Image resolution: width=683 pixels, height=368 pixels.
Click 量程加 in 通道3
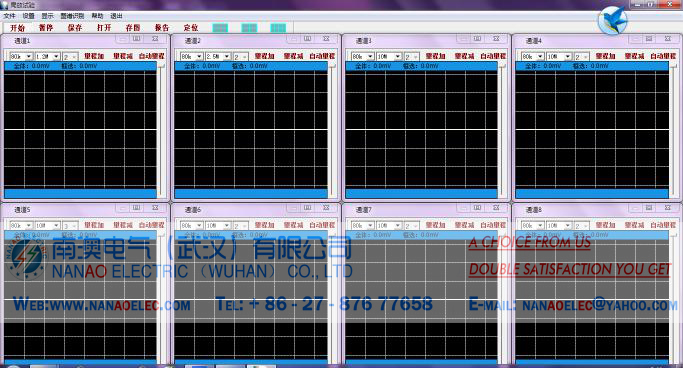point(436,56)
